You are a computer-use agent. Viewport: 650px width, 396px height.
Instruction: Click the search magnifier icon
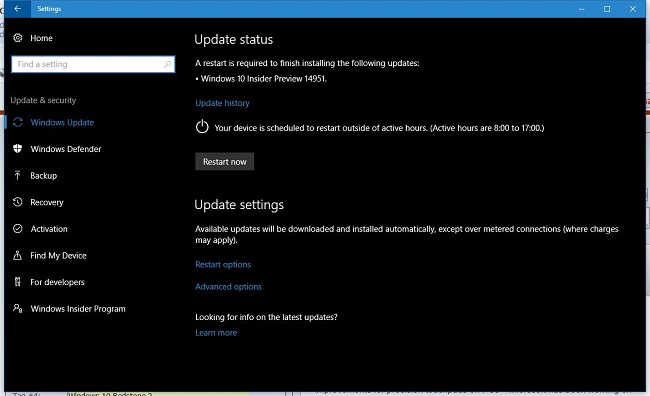(x=167, y=64)
